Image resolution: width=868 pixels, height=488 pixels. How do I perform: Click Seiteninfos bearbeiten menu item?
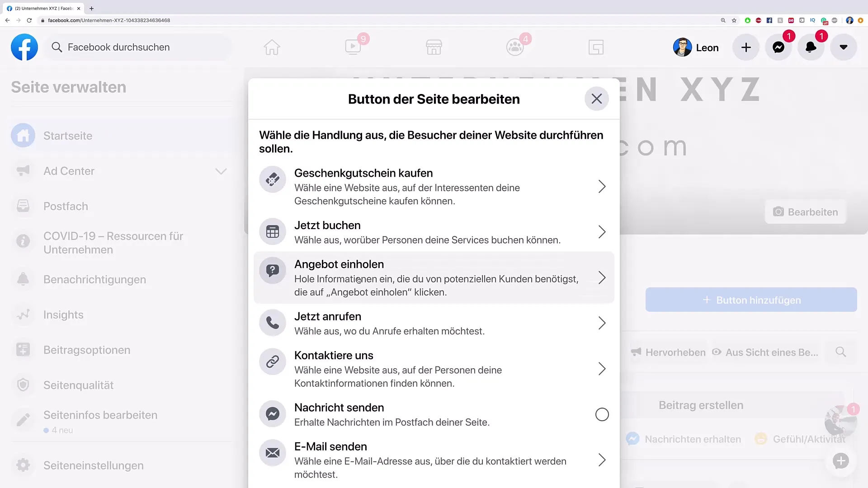click(x=100, y=414)
